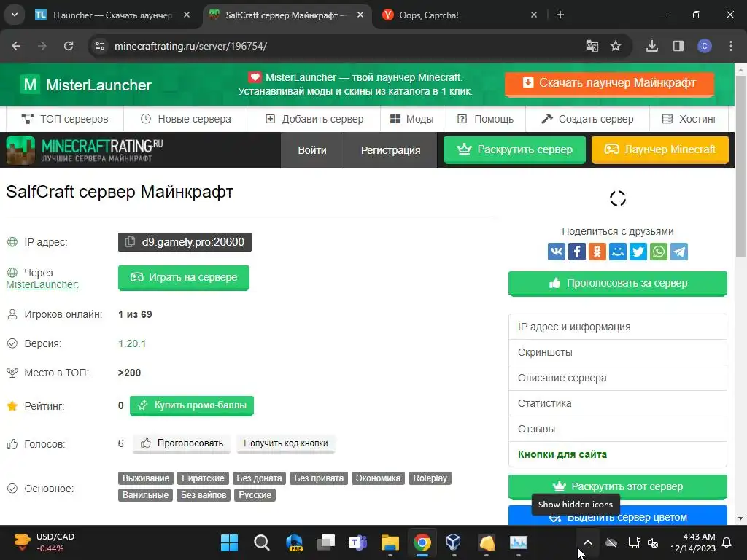Open File Explorer from taskbar
747x560 pixels.
(390, 542)
